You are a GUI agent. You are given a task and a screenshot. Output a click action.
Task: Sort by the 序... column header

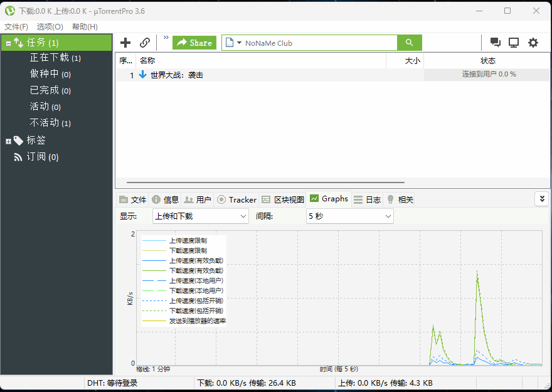tap(125, 60)
